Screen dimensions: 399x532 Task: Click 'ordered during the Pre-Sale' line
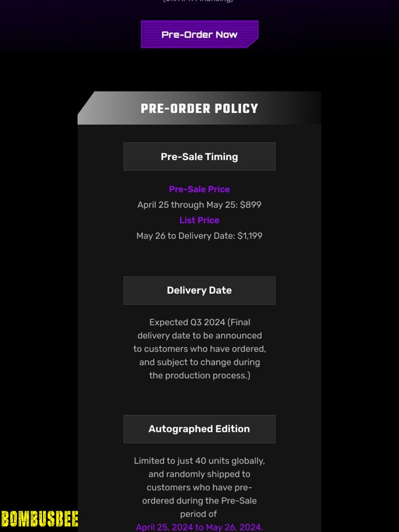pyautogui.click(x=199, y=501)
